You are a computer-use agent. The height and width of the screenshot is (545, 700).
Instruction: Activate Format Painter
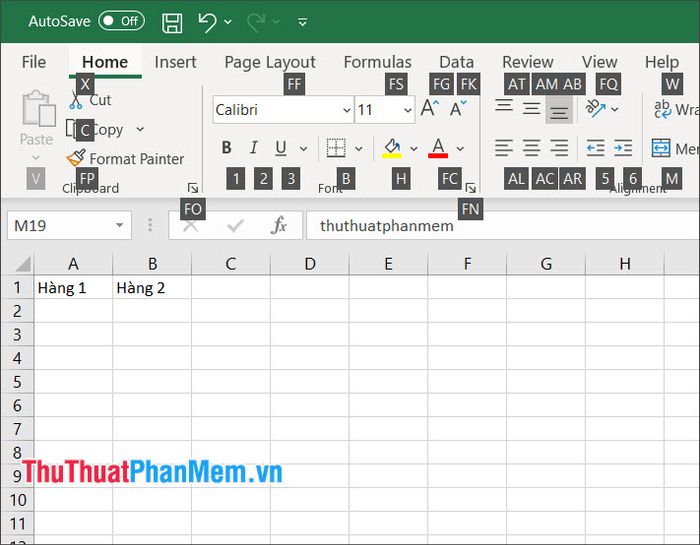[125, 158]
